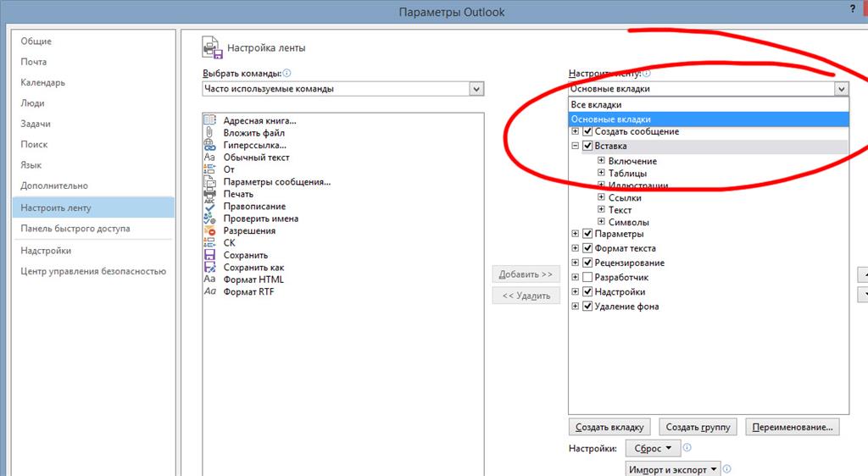Click the Параметры сообщения command icon
Viewport: 868px width, 476px height.
[x=210, y=181]
